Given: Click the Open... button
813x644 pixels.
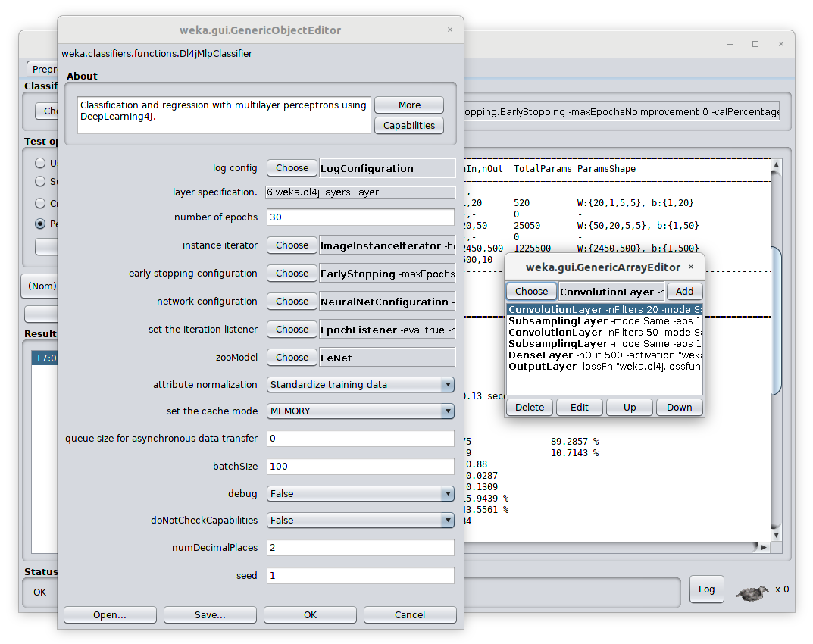Looking at the screenshot, I should [110, 614].
